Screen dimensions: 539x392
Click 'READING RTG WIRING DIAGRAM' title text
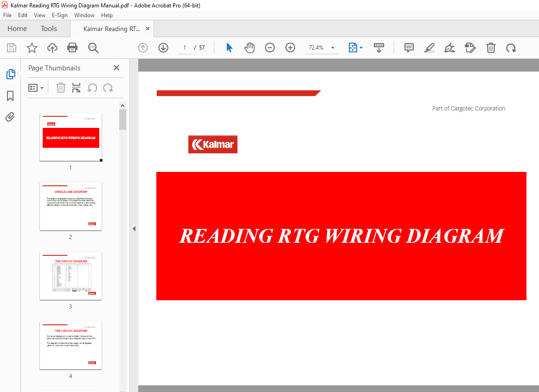point(341,236)
